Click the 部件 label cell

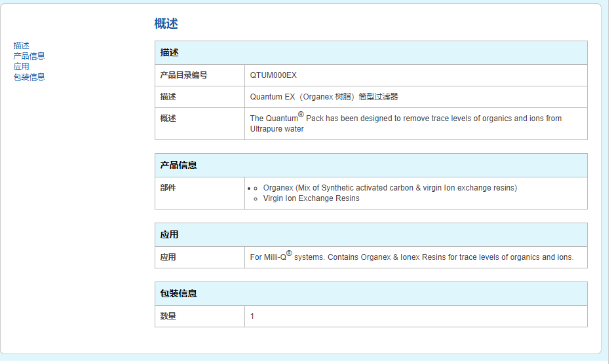pyautogui.click(x=200, y=193)
